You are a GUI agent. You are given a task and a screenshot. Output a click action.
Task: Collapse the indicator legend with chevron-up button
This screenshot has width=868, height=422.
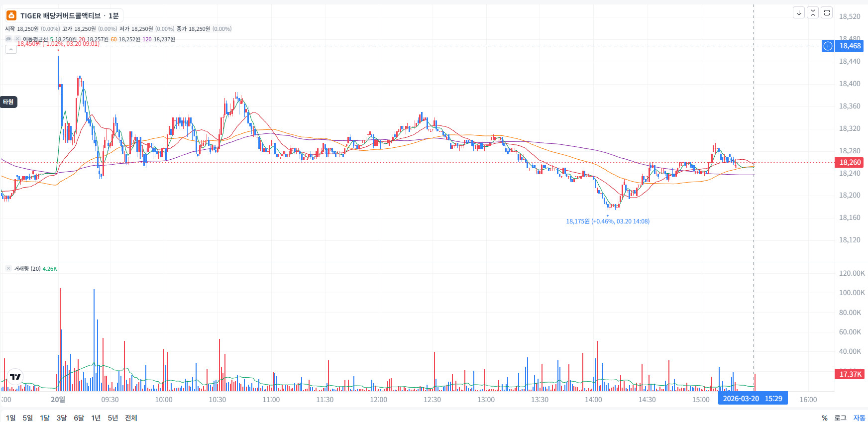tap(11, 49)
